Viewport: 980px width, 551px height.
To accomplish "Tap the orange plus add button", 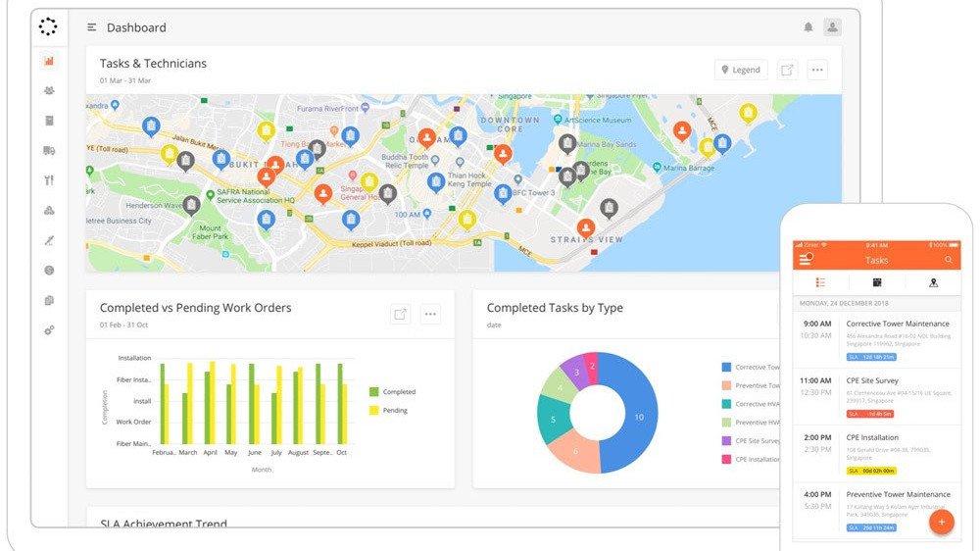I will click(941, 522).
